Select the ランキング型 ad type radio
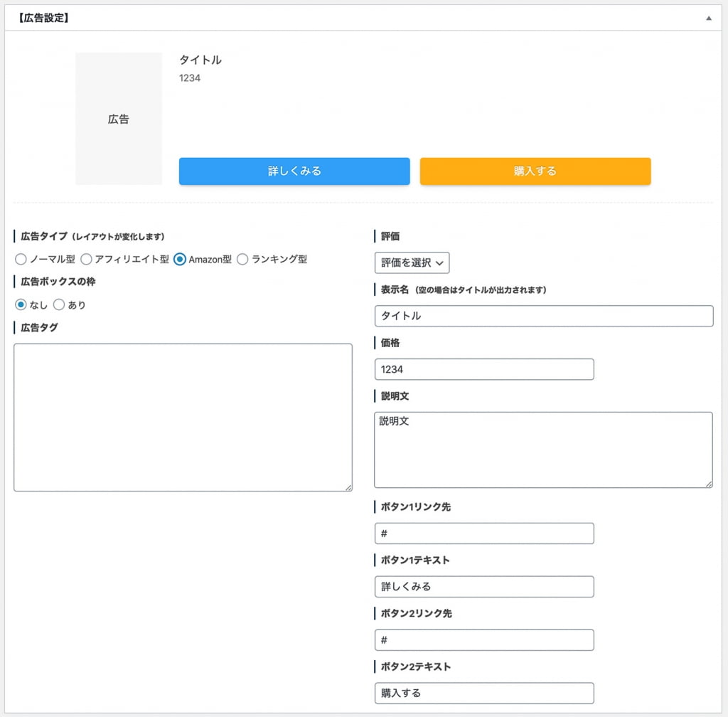Viewport: 728px width, 717px height. point(242,259)
